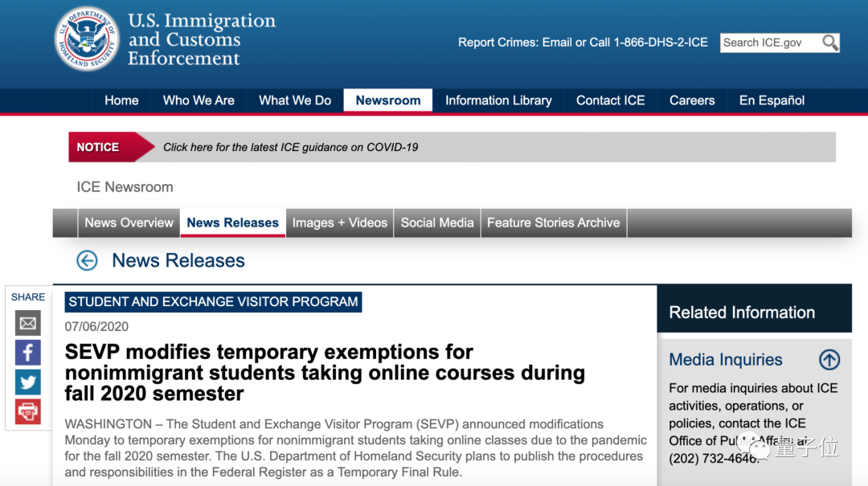This screenshot has width=868, height=486.
Task: Share the article by email icon
Action: [x=27, y=323]
